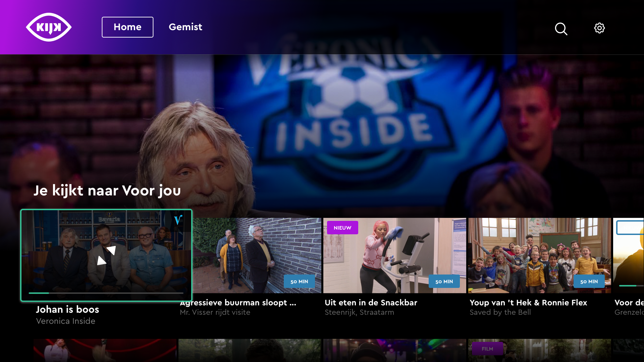Switch to the Gemist tab
Image resolution: width=644 pixels, height=362 pixels.
click(x=185, y=27)
